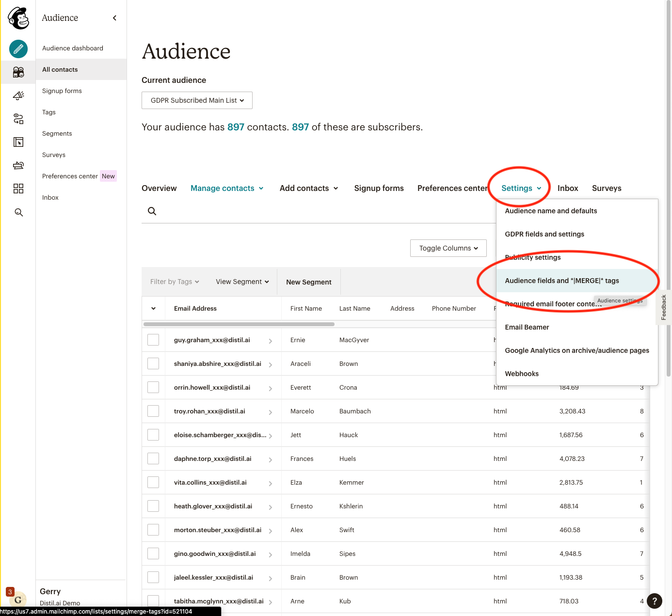Collapse the Audience sidebar with arrow
This screenshot has height=616, width=672.
[x=115, y=18]
